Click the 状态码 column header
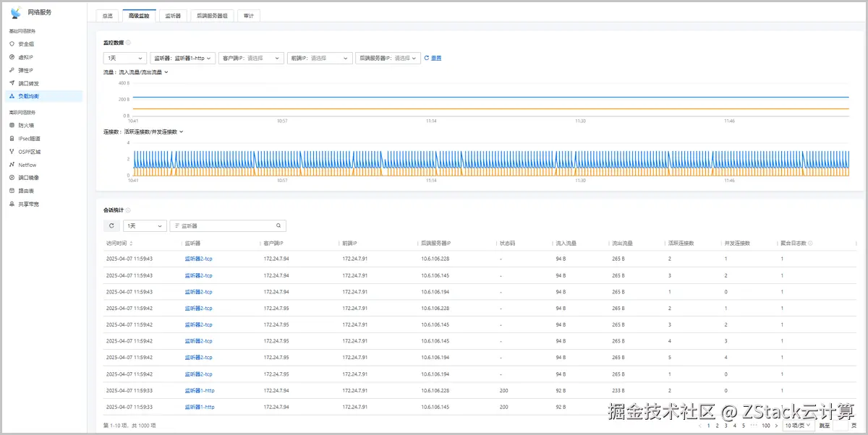The width and height of the screenshot is (868, 435). (x=507, y=244)
